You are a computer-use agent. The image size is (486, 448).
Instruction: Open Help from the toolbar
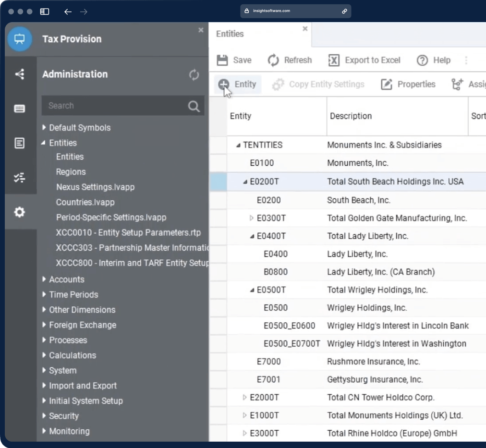click(434, 60)
